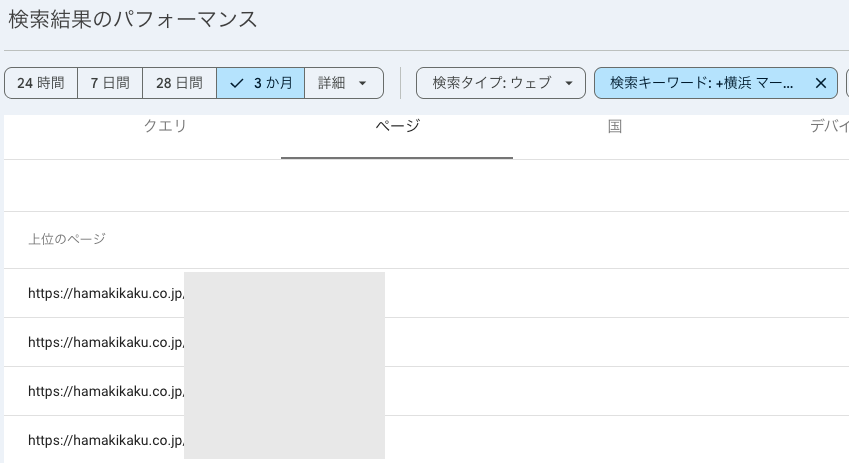Open the 検索タイプ: ウェブ filter dropdown
This screenshot has width=849, height=463.
coord(492,83)
